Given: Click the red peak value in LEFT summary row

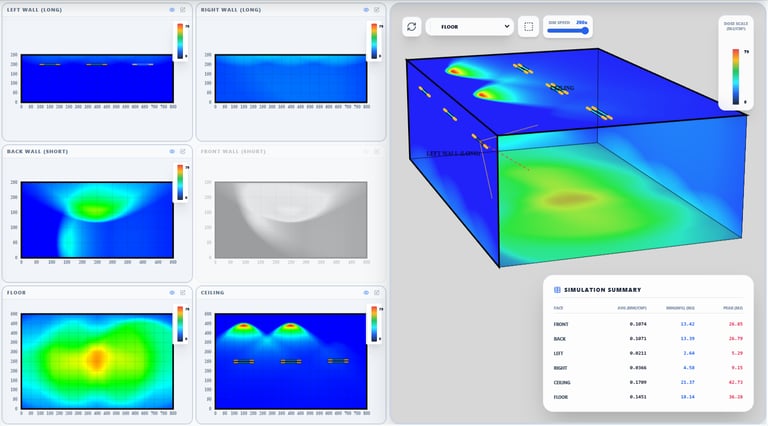Looking at the screenshot, I should 737,353.
